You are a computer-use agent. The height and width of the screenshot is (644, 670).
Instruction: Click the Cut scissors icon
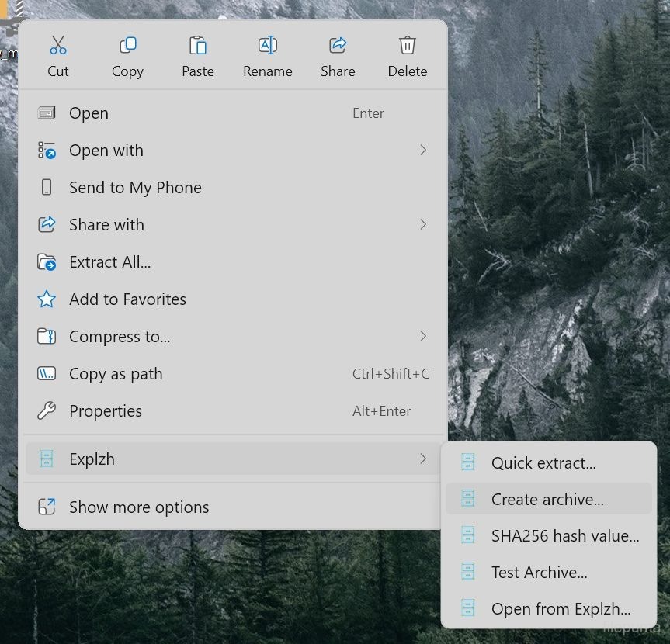(58, 46)
